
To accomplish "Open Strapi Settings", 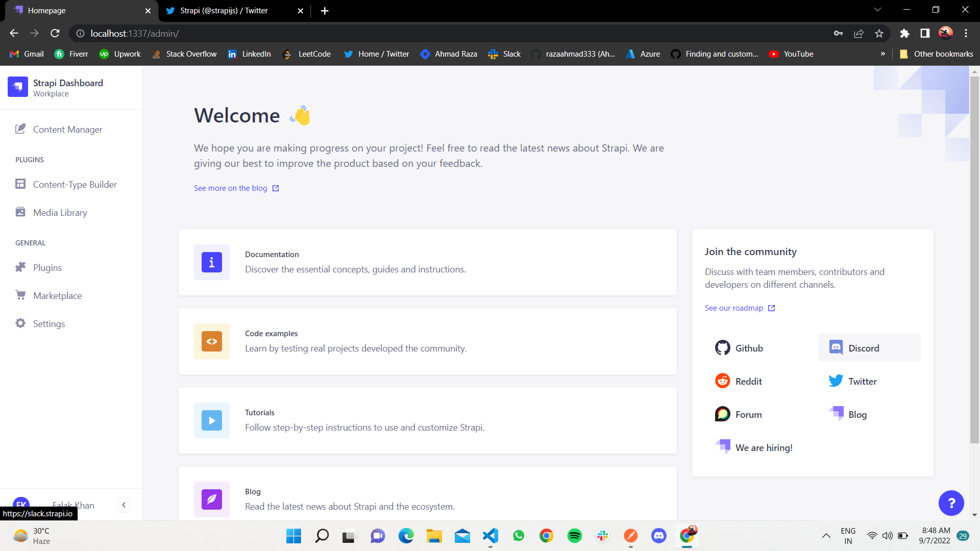I will coord(48,323).
